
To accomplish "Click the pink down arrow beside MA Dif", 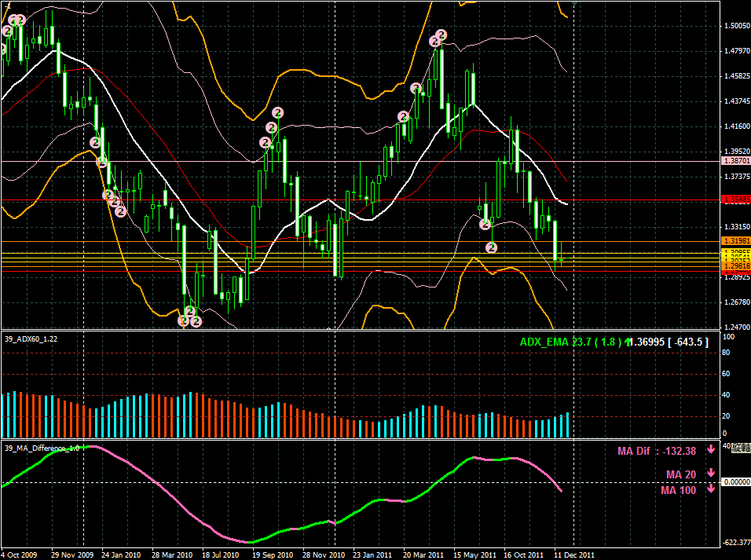I will [710, 449].
